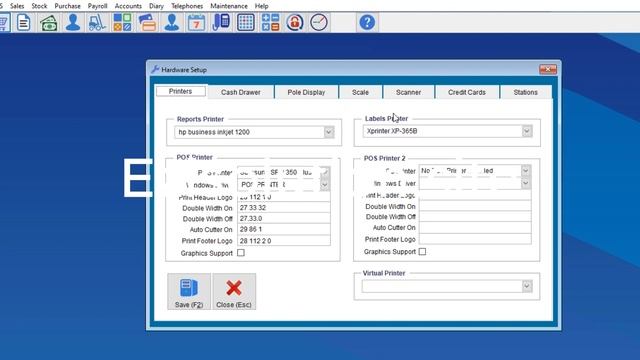This screenshot has width=640, height=360.
Task: Click POS Printer Print Footer Logo field
Action: tap(284, 240)
